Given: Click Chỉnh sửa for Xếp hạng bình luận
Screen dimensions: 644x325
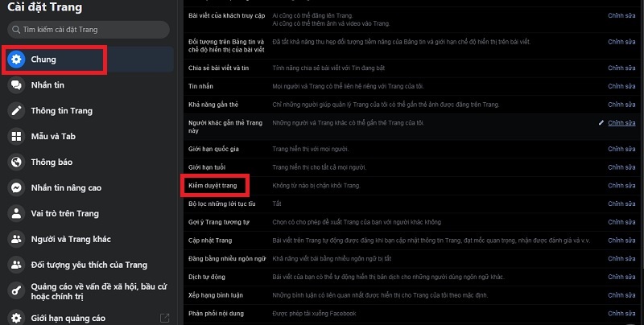Looking at the screenshot, I should (x=621, y=296).
